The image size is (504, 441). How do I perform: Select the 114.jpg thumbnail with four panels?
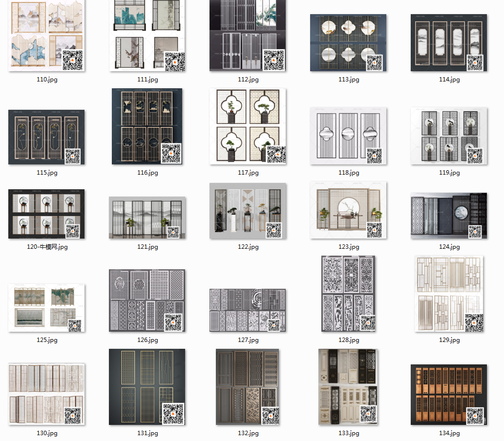(449, 42)
